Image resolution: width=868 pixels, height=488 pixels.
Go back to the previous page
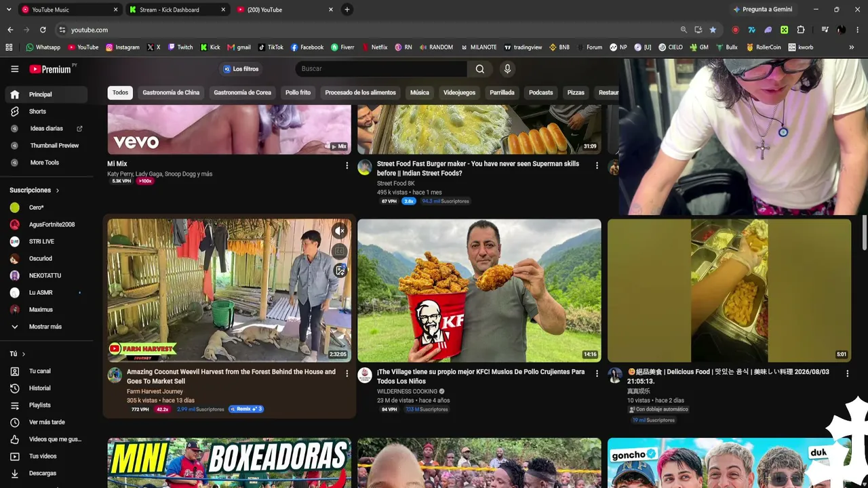coord(10,30)
